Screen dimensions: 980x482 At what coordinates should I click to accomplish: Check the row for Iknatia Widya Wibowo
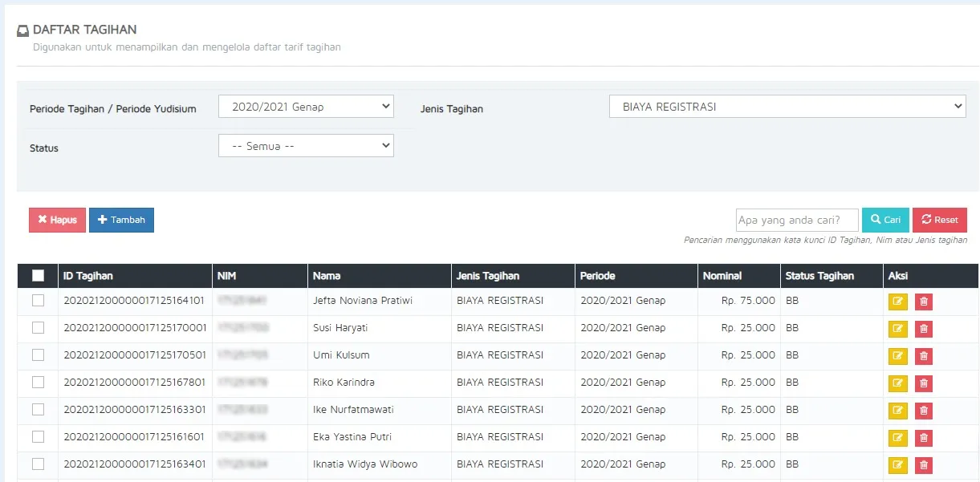(38, 464)
